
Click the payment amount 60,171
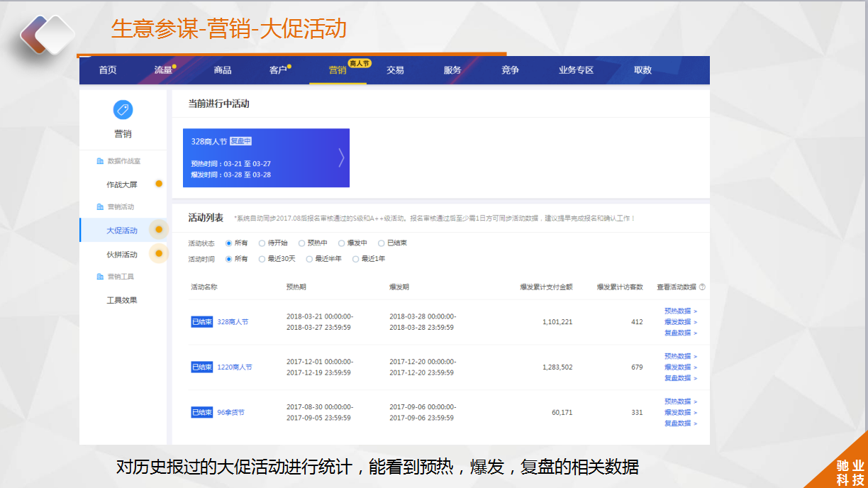pos(562,413)
